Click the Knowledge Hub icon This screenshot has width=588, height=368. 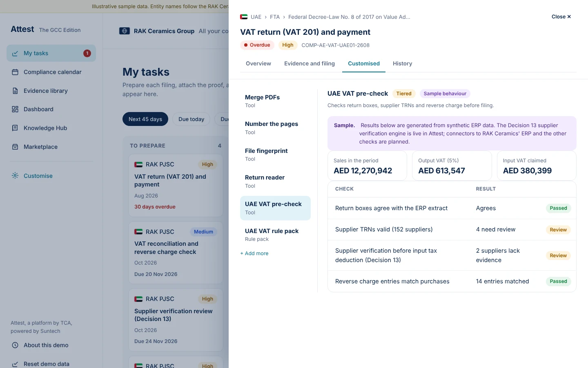[x=15, y=128]
